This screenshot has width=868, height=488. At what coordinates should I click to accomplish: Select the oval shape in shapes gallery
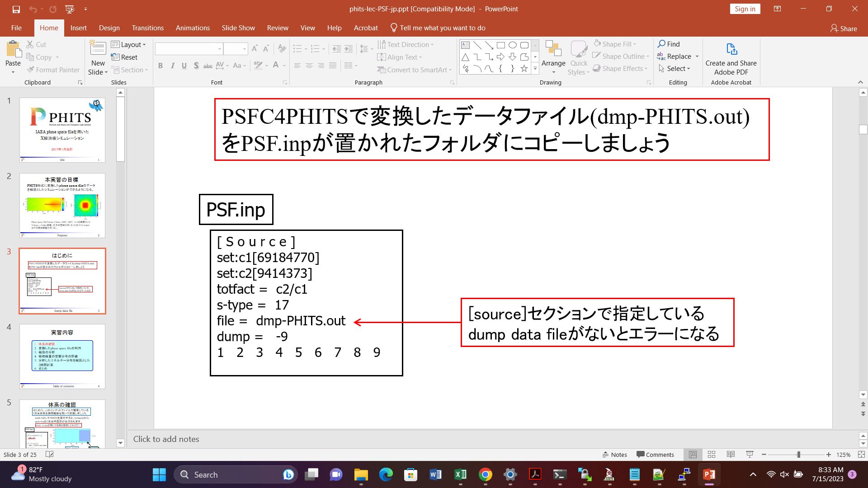512,45
